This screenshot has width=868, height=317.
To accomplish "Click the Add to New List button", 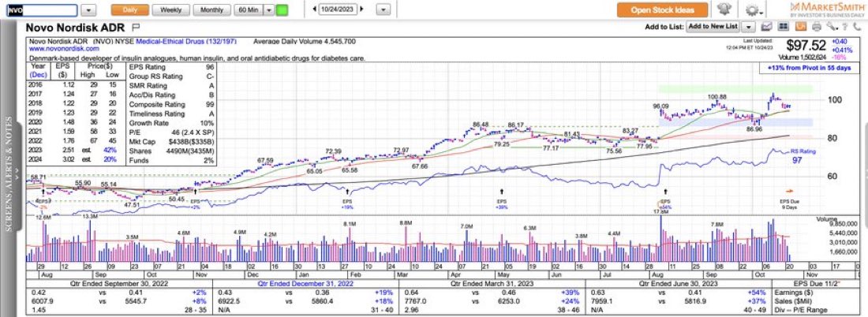I will point(713,26).
